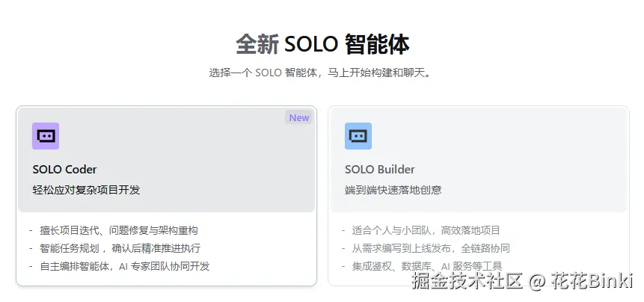Click the word SOLO in the heading

[x=312, y=44]
